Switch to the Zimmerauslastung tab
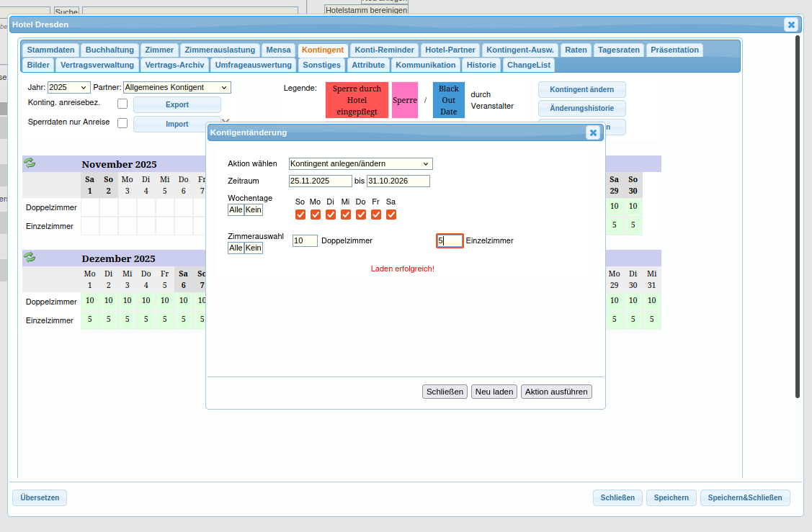This screenshot has height=532, width=812. click(x=220, y=50)
